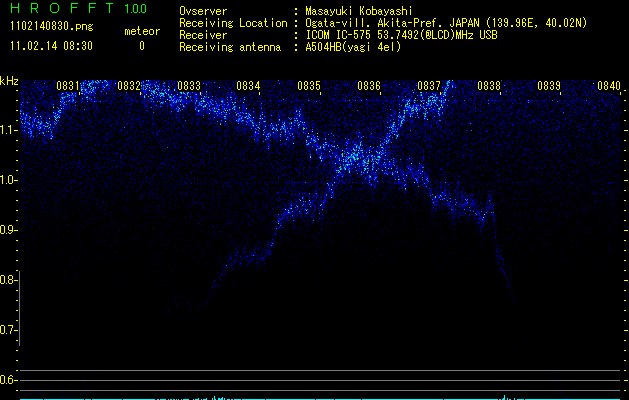This screenshot has width=629, height=400.
Task: Click the 1.1 frequency axis label
Action: pos(8,130)
